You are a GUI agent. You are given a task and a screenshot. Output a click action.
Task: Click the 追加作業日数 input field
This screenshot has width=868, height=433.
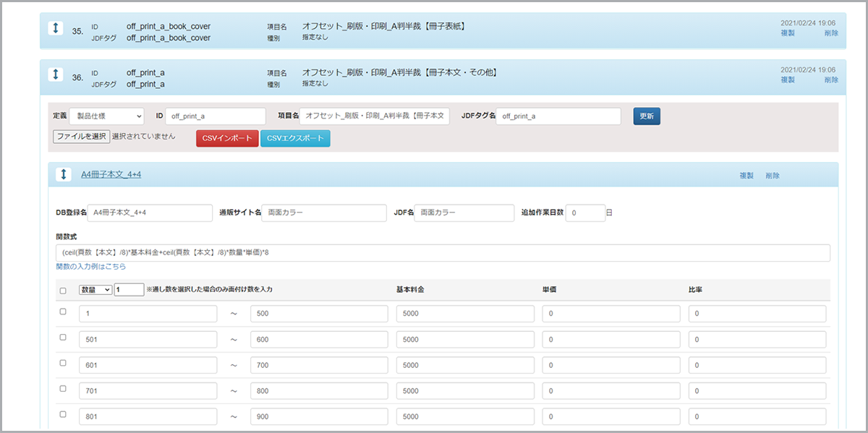(x=584, y=213)
